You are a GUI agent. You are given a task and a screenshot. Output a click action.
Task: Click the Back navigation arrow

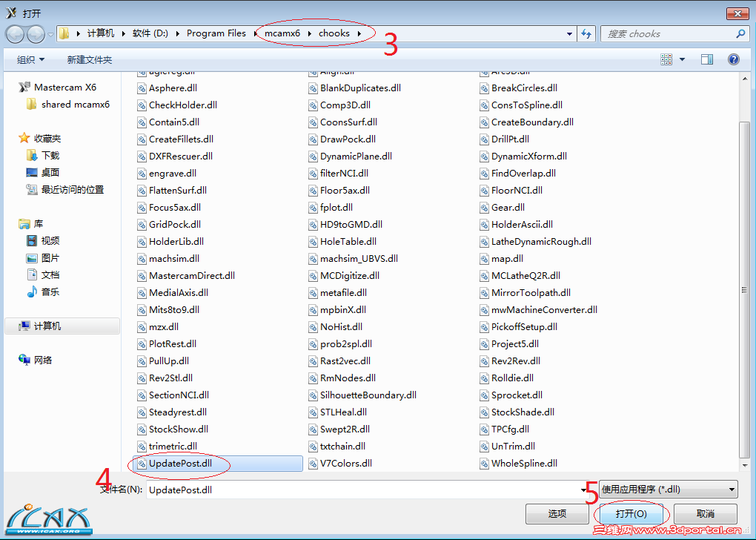coord(16,34)
